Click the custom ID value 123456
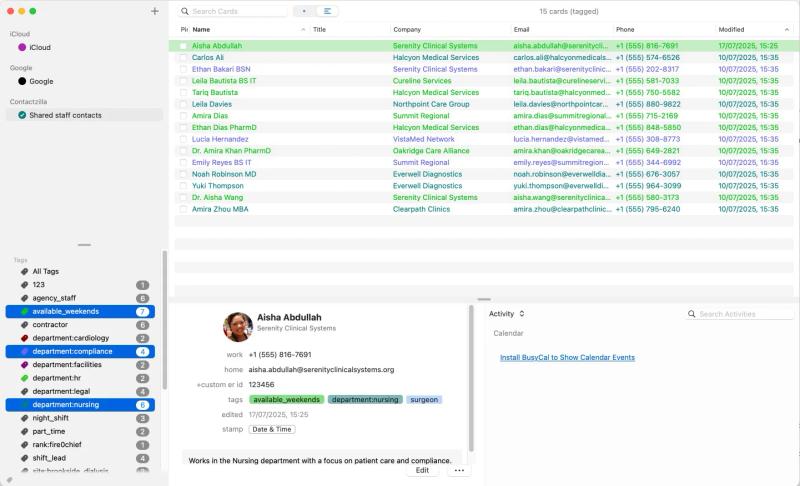This screenshot has width=800, height=486. pos(261,385)
